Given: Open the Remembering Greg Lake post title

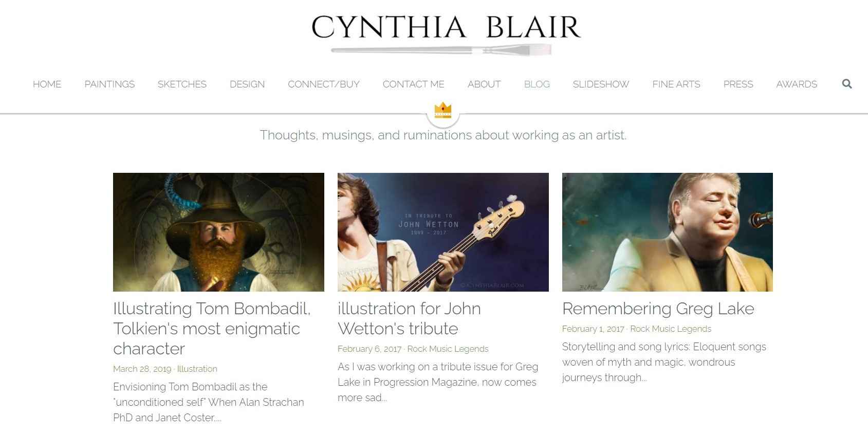Looking at the screenshot, I should tap(658, 309).
